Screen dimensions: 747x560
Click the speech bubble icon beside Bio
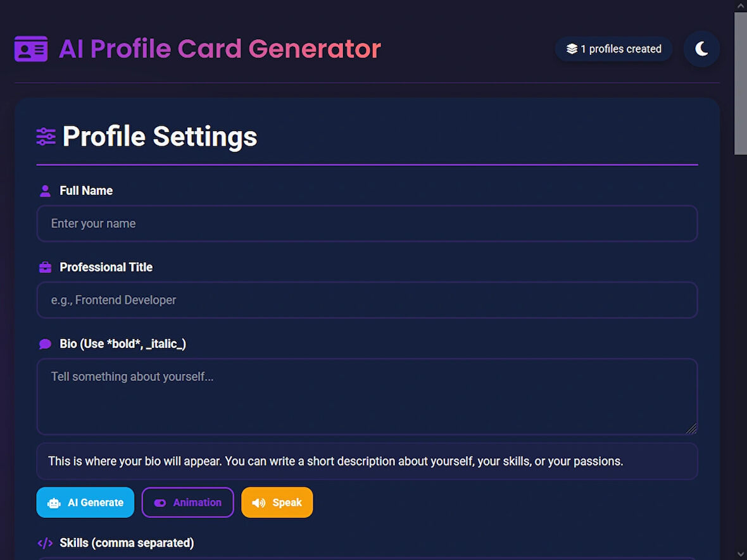(45, 344)
